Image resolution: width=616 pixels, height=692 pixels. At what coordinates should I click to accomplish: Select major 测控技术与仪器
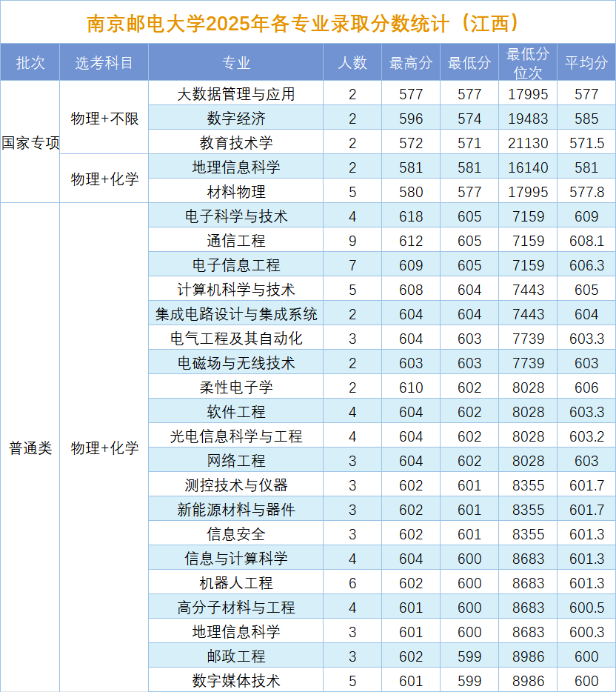(x=236, y=485)
